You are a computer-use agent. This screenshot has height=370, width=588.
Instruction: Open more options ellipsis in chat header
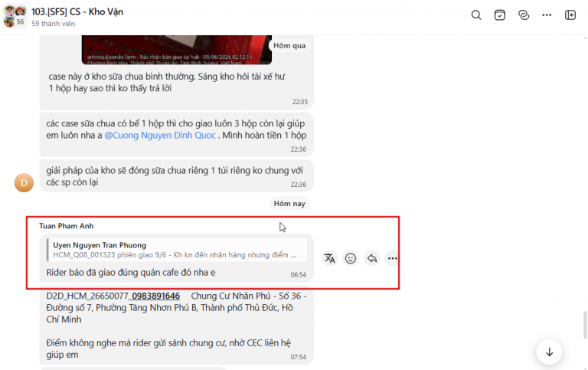click(547, 15)
